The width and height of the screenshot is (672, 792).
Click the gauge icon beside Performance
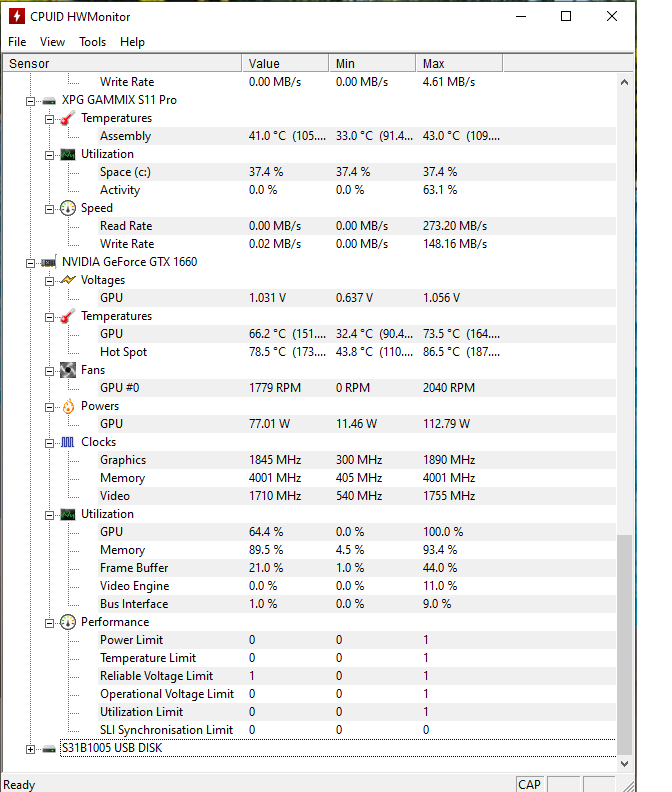pyautogui.click(x=68, y=622)
